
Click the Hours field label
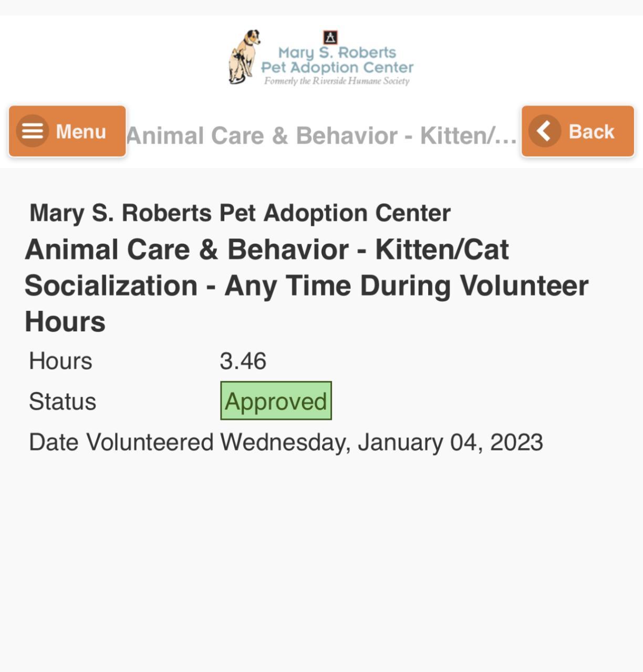pyautogui.click(x=60, y=361)
